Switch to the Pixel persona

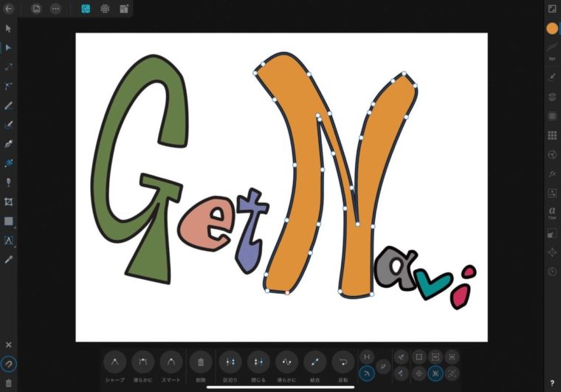click(x=105, y=9)
